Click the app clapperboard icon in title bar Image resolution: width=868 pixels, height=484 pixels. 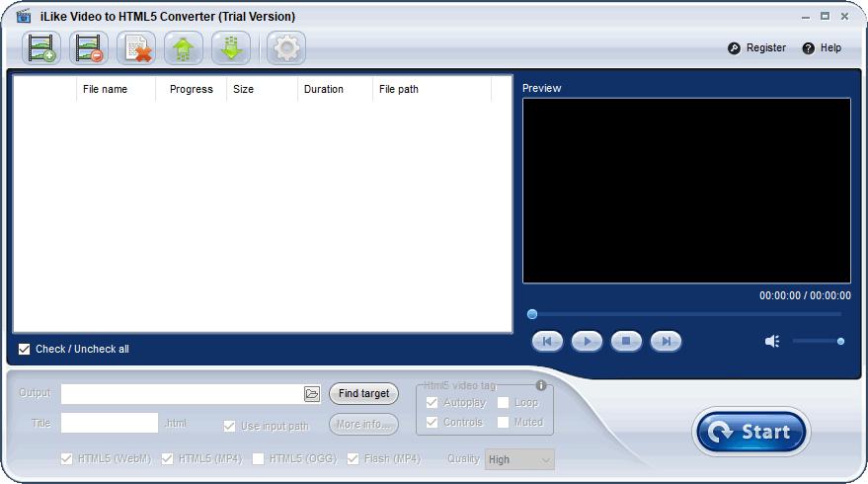[24, 16]
